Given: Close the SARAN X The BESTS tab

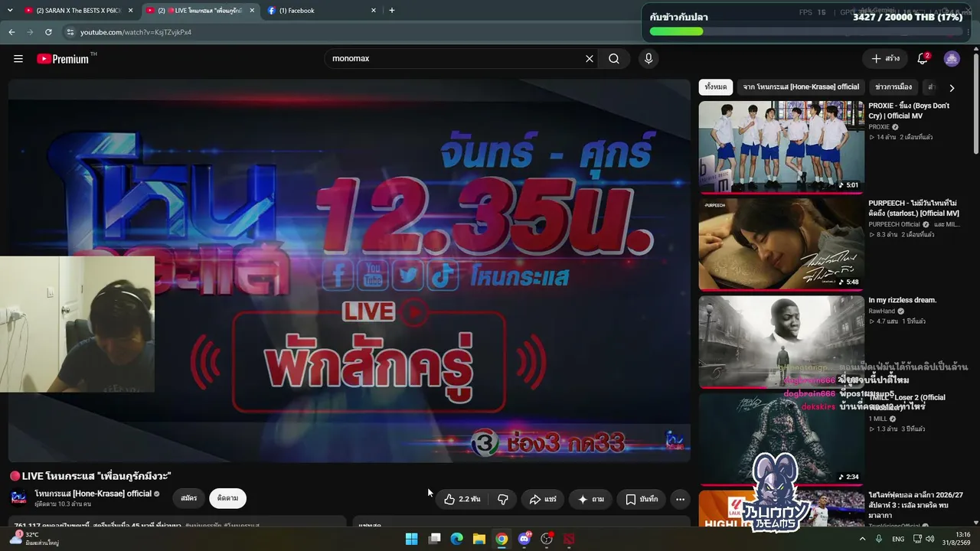Looking at the screenshot, I should 130,11.
